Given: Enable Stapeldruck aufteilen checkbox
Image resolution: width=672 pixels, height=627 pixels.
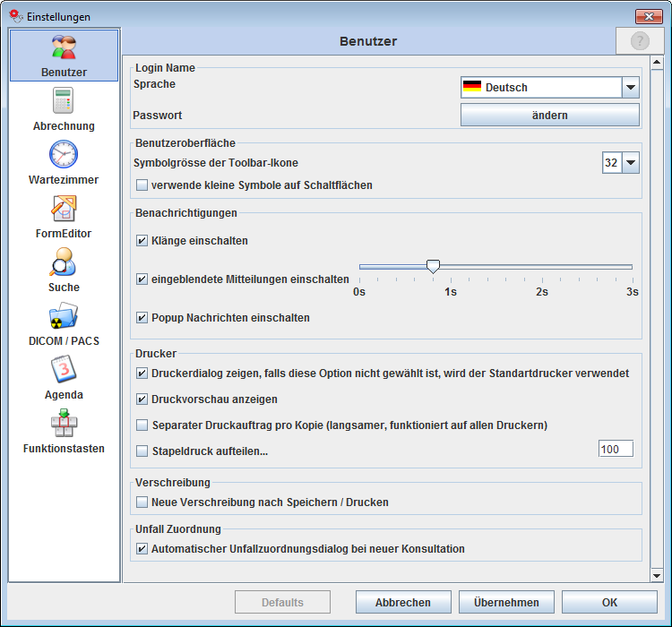Looking at the screenshot, I should pos(142,451).
